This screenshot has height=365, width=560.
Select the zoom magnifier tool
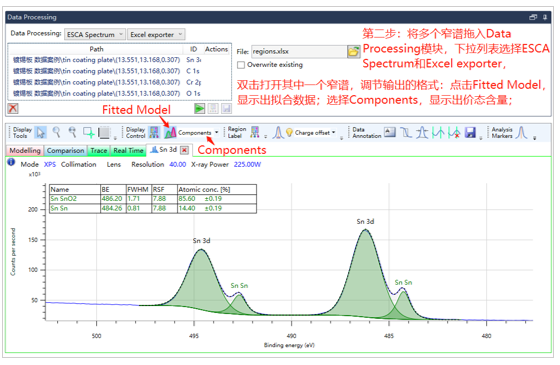click(x=56, y=132)
